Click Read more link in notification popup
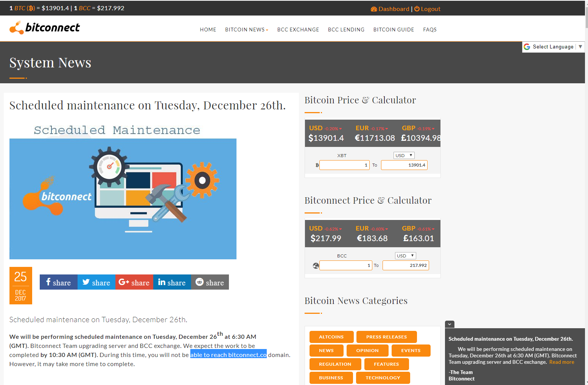Image resolution: width=588 pixels, height=385 pixels. click(562, 362)
